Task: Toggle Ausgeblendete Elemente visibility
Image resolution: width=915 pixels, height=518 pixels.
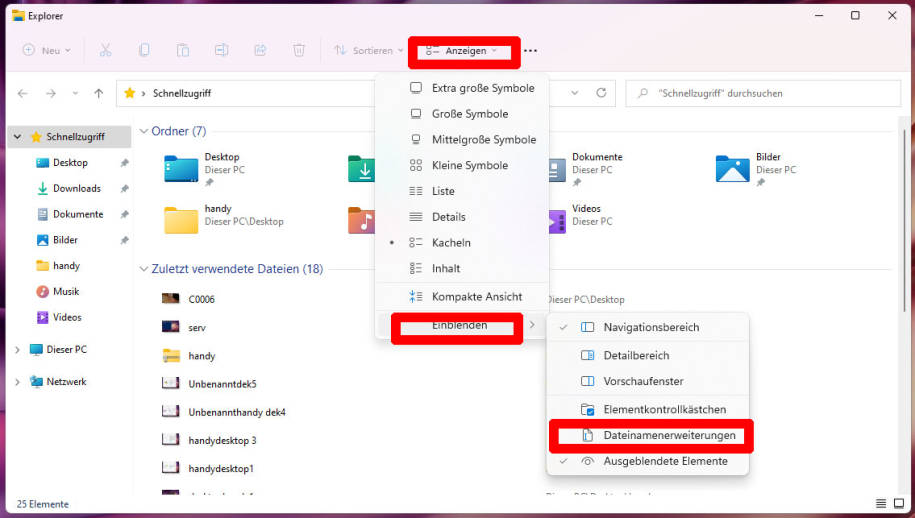Action: click(665, 462)
